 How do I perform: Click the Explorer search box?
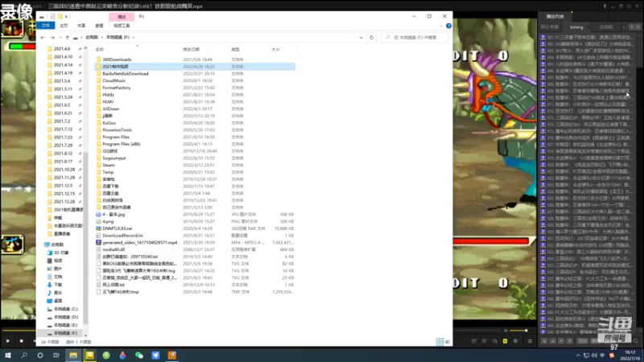(415, 37)
